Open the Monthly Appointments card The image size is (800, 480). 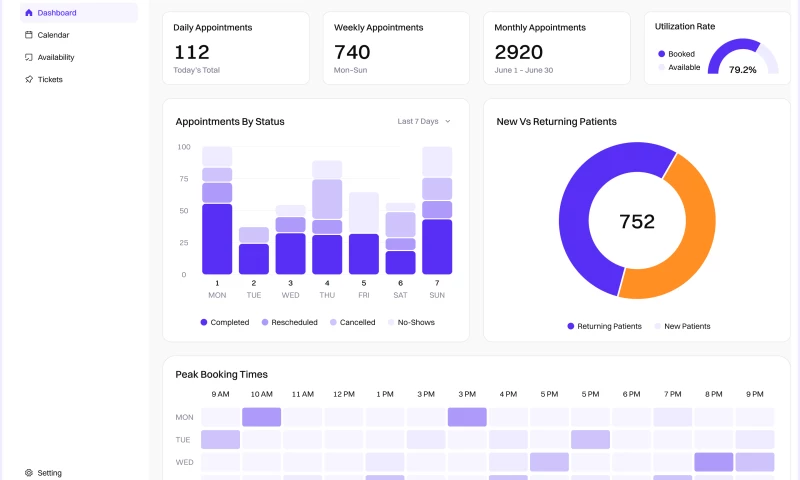[556, 48]
